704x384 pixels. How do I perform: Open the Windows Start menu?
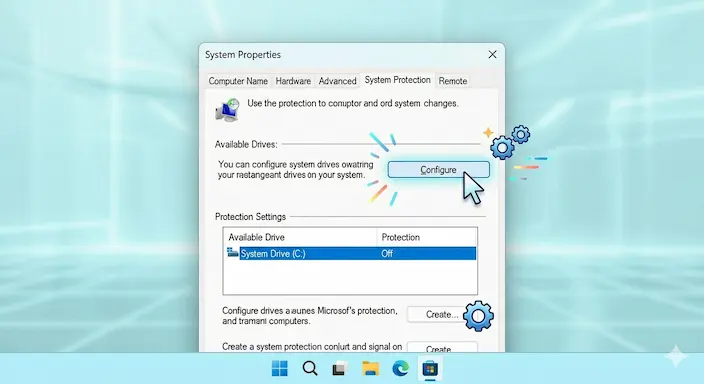click(280, 369)
